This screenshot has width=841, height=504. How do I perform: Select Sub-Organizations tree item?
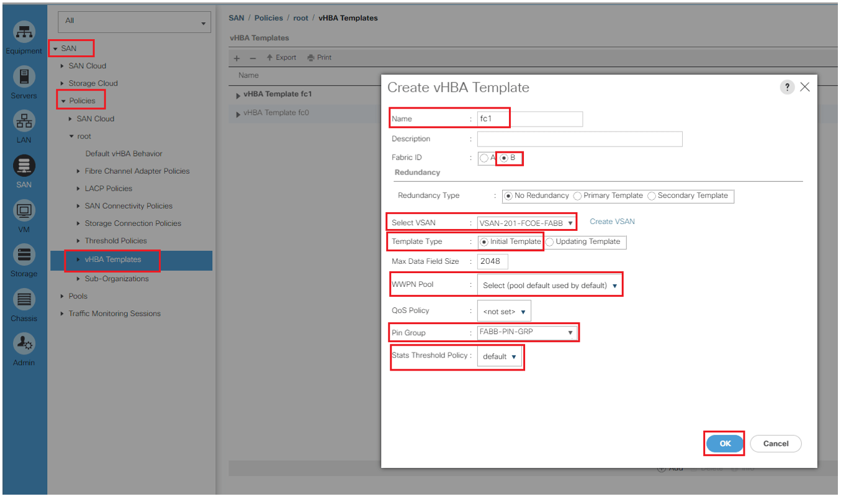[117, 279]
